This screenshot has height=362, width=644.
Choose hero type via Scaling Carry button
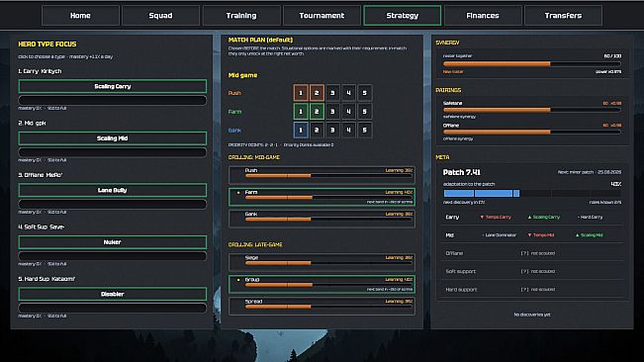(112, 87)
